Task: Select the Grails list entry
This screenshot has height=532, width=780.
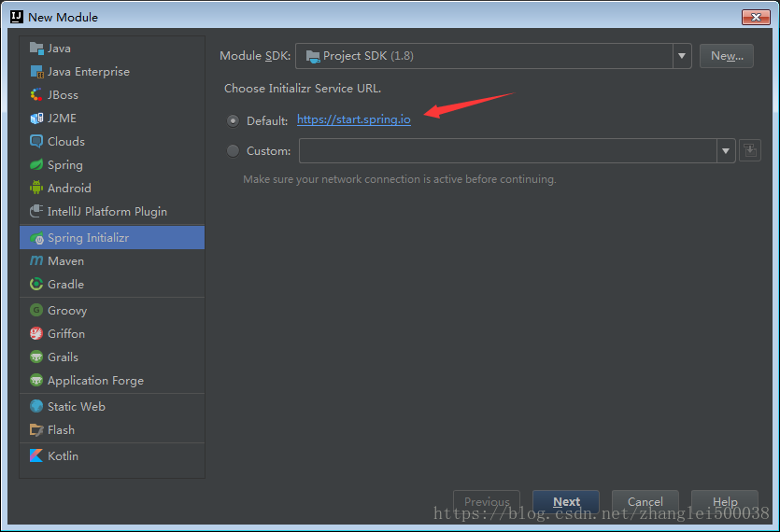Action: (x=112, y=357)
